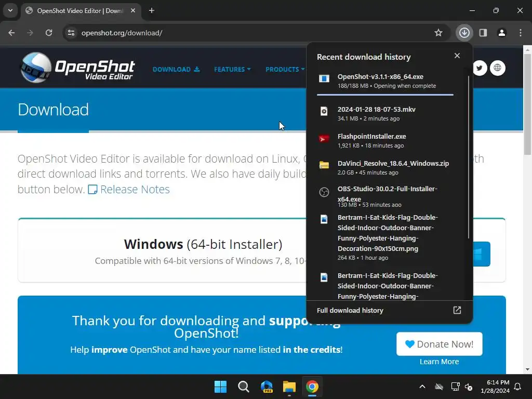Open the notification bell
Image resolution: width=532 pixels, height=399 pixels.
pyautogui.click(x=518, y=387)
